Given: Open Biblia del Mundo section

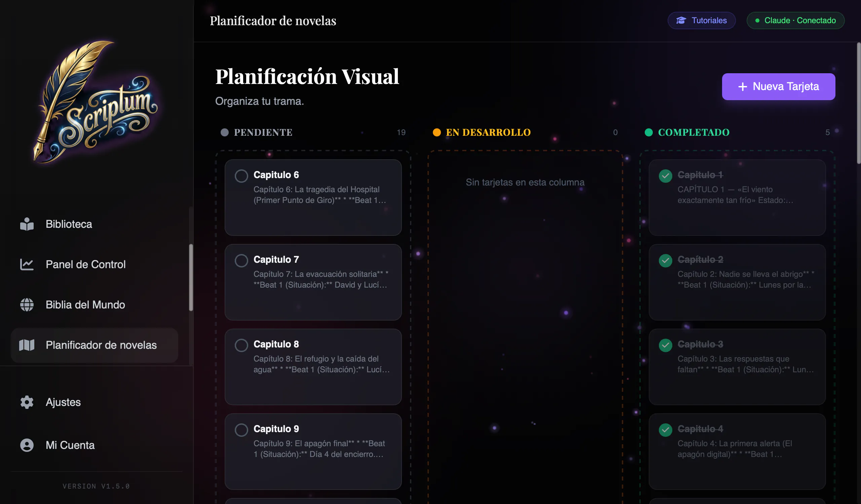Looking at the screenshot, I should point(94,305).
